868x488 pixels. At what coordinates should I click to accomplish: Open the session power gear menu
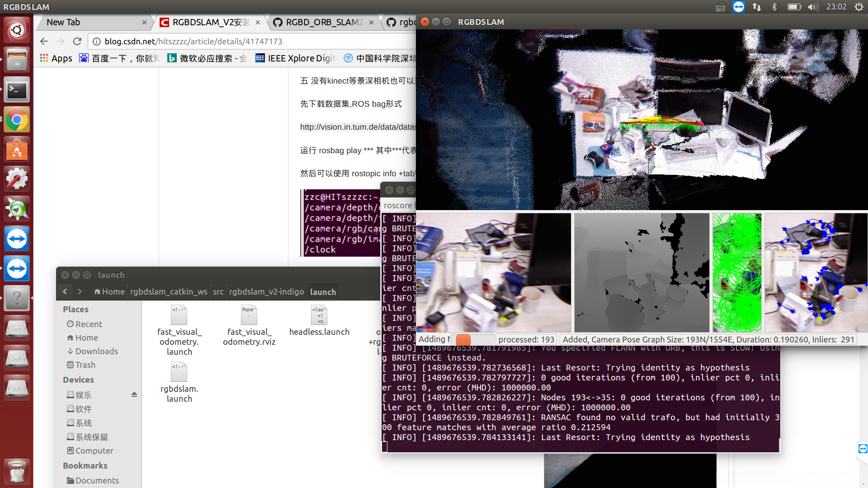point(859,7)
